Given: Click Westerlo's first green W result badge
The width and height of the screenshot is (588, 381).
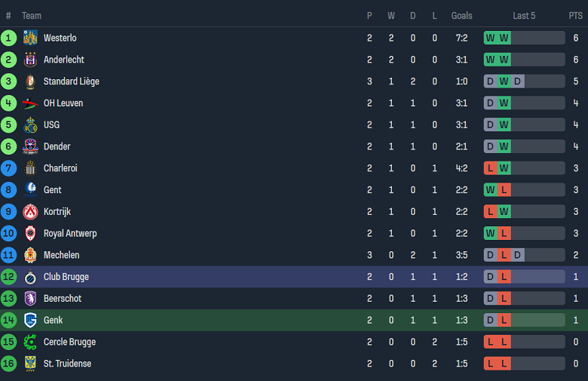Looking at the screenshot, I should [491, 38].
